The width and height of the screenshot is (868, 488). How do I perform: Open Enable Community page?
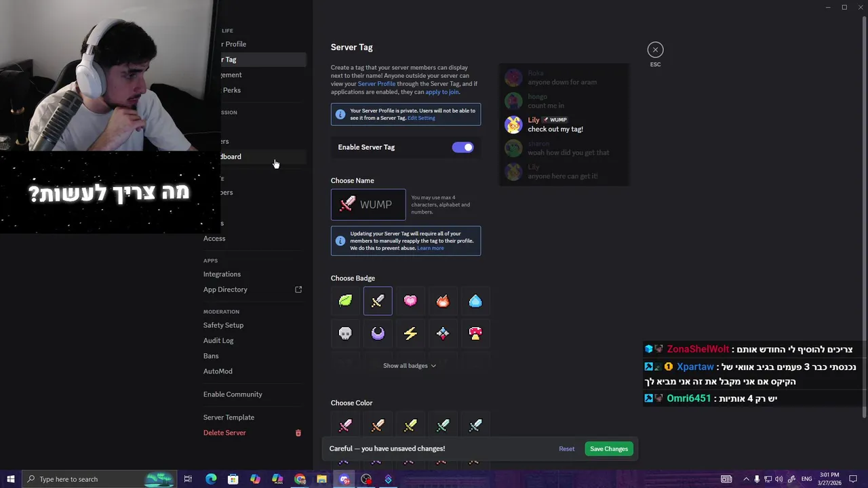(233, 394)
